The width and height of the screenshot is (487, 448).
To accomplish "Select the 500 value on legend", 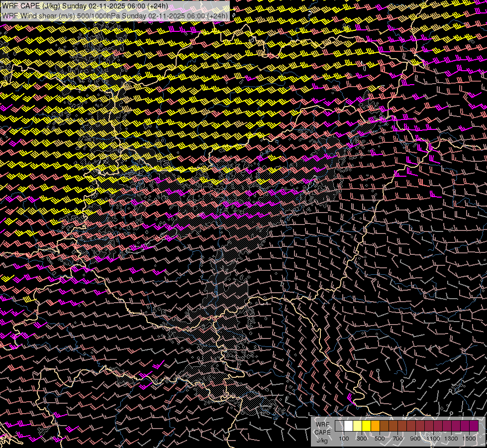I will [x=380, y=438].
